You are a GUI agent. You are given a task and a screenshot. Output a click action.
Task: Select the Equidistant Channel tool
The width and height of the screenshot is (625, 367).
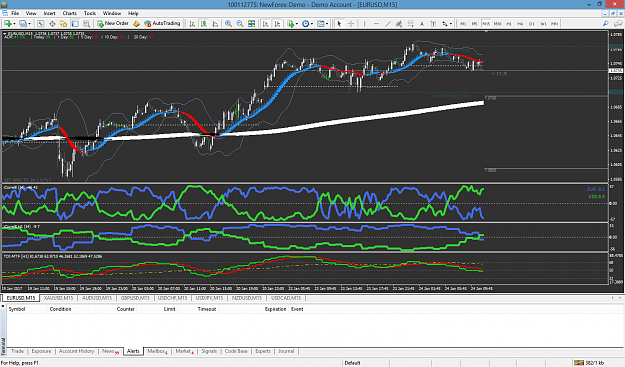coord(399,24)
